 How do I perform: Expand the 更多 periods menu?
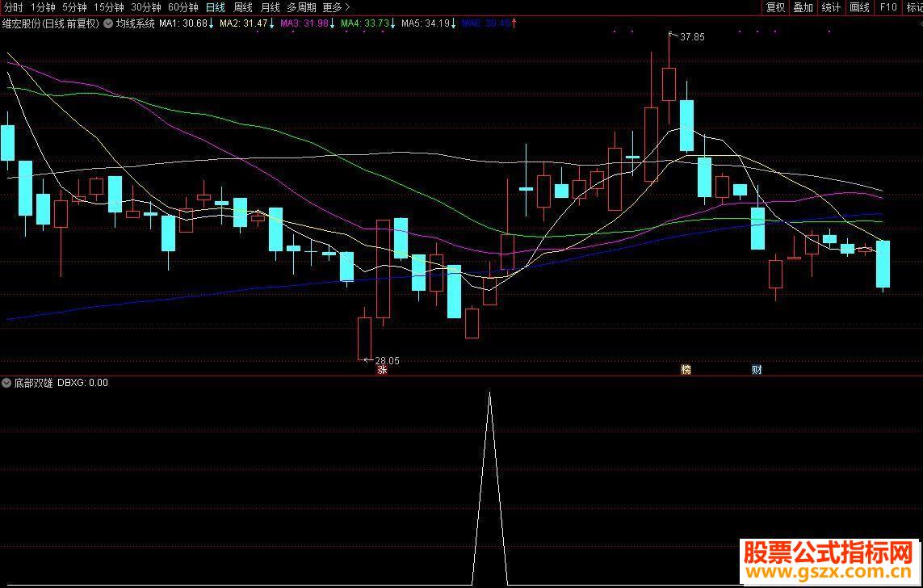[x=336, y=7]
